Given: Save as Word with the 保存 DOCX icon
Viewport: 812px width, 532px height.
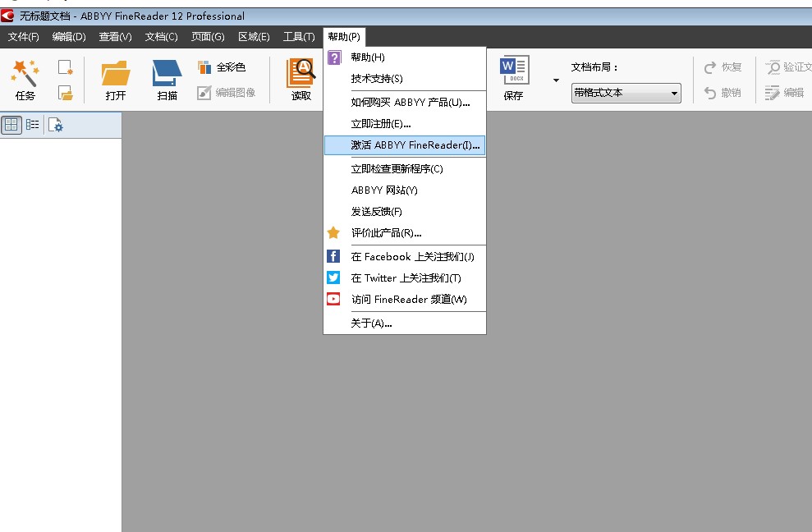Looking at the screenshot, I should pyautogui.click(x=514, y=70).
